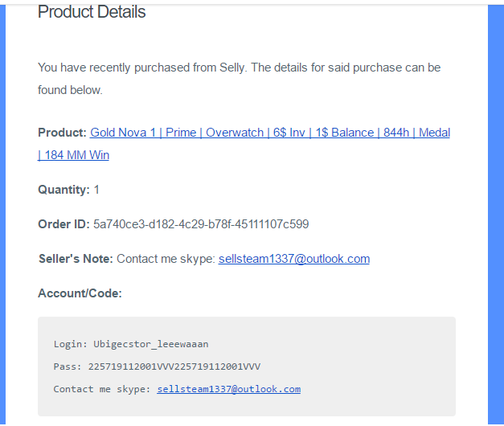Screen dimensions: 504x426
Task: Click the bold Order ID label
Action: point(64,224)
